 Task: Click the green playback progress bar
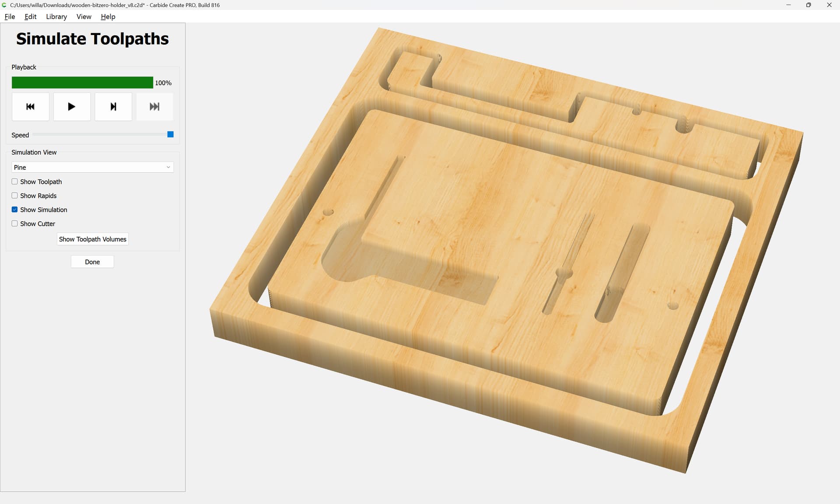pyautogui.click(x=82, y=83)
